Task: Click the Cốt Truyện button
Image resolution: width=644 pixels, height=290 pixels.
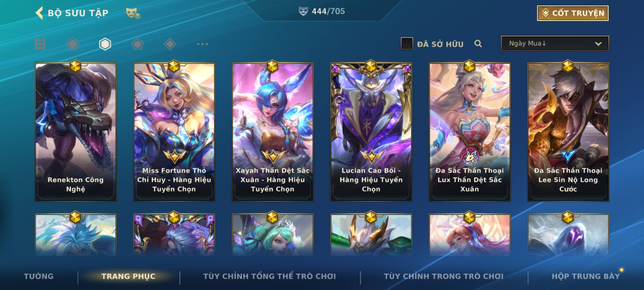Action: (573, 13)
